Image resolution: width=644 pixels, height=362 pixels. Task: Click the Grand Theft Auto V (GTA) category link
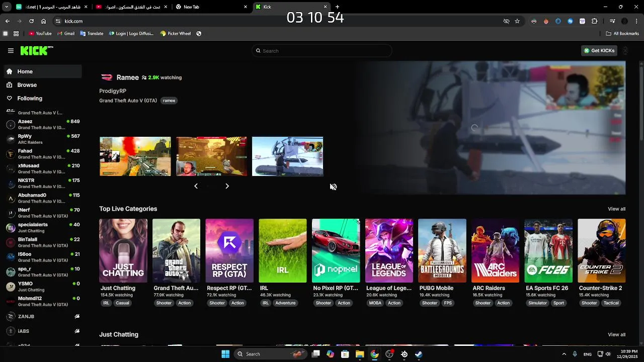[x=128, y=101]
